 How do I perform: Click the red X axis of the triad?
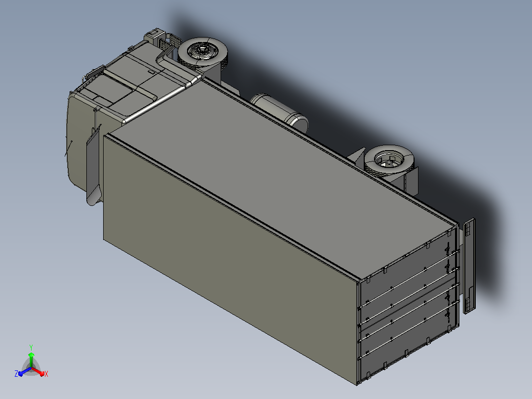pyautogui.click(x=38, y=371)
